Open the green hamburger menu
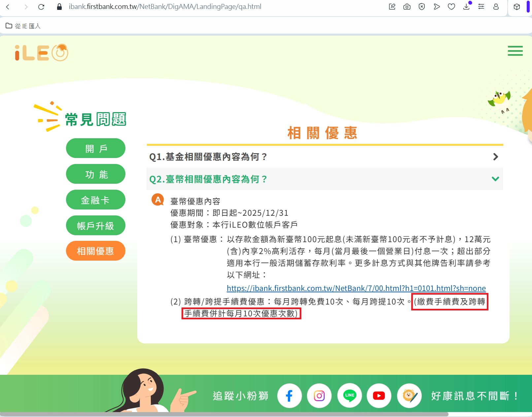 (515, 51)
